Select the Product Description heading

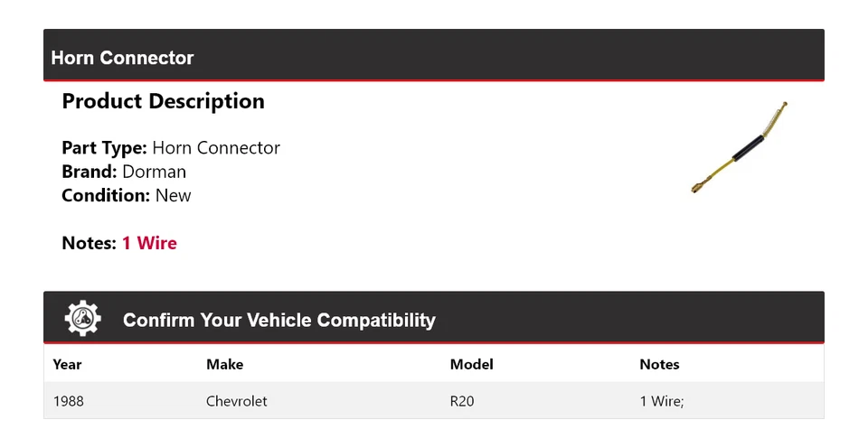pos(163,101)
